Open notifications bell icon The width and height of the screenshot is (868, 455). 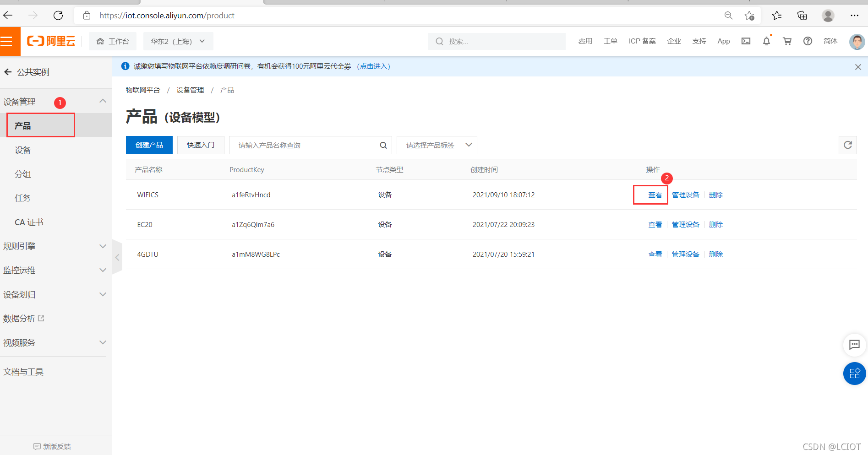coord(767,41)
